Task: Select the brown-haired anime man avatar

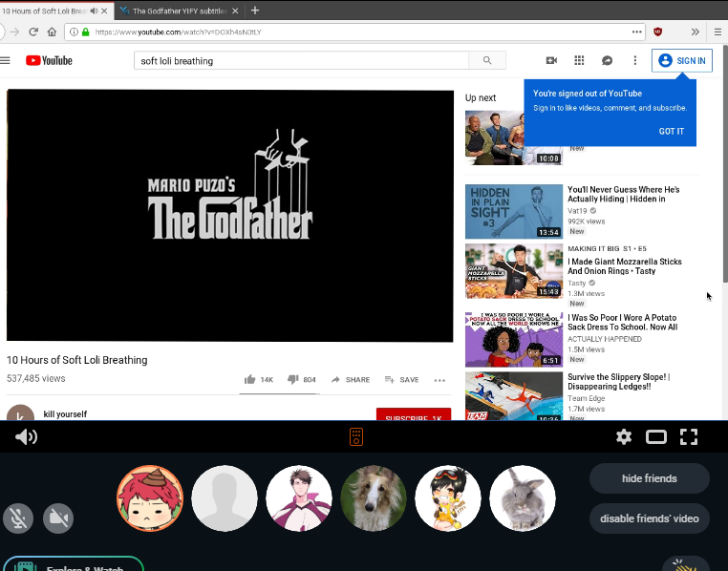Action: [299, 498]
